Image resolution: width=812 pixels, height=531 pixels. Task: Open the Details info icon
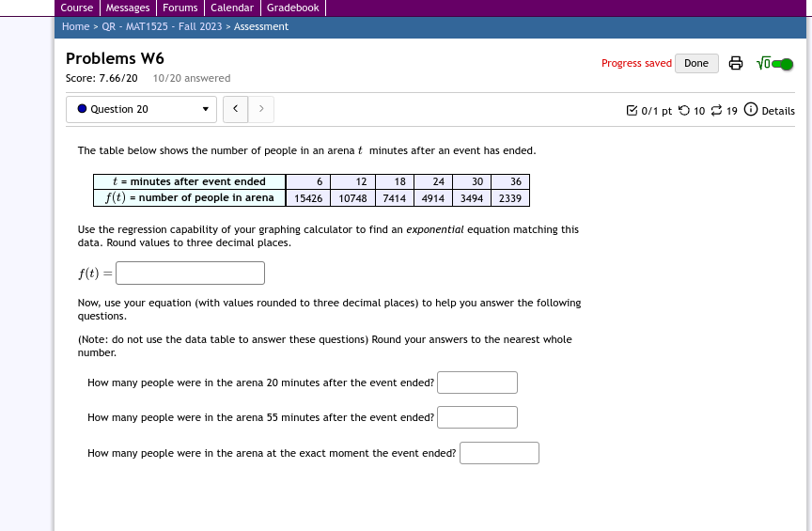750,109
